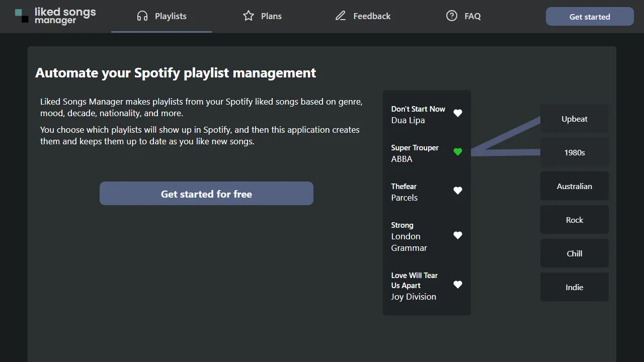Open the Upbeat playlist
This screenshot has height=362, width=644.
click(574, 119)
